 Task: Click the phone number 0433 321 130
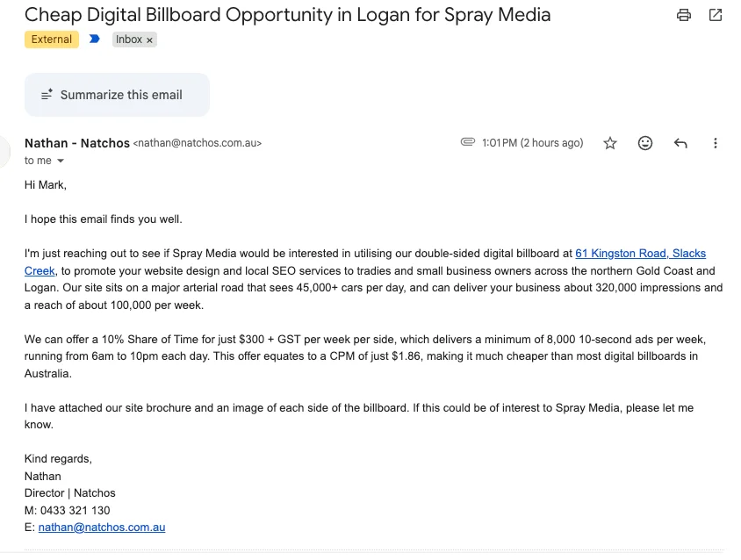tap(76, 510)
